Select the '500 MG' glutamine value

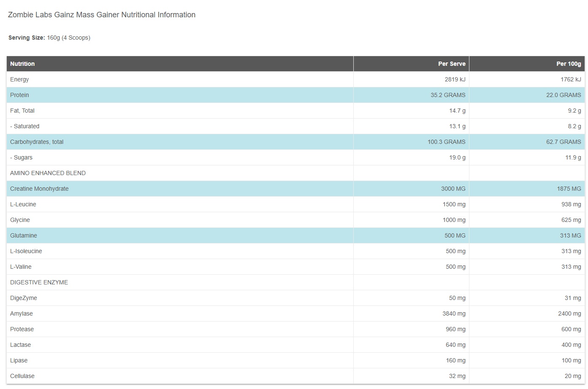(455, 235)
